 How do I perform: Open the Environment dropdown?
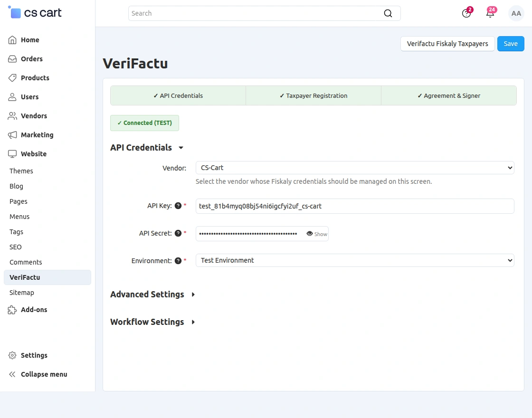pos(355,260)
